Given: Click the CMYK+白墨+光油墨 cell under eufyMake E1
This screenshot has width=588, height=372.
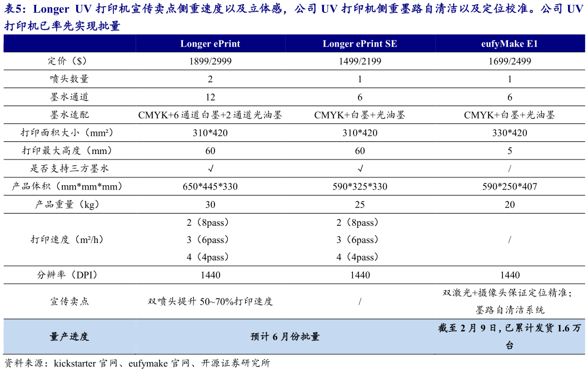Looking at the screenshot, I should tap(510, 115).
